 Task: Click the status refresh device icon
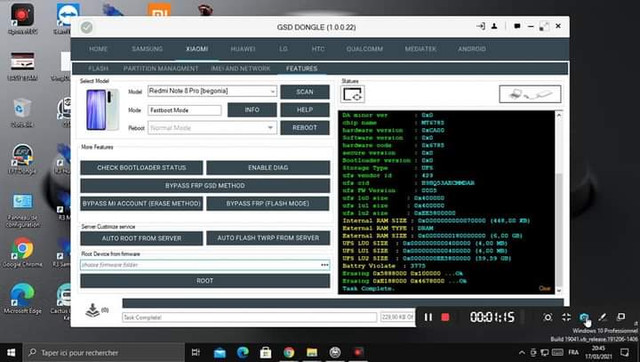click(353, 94)
